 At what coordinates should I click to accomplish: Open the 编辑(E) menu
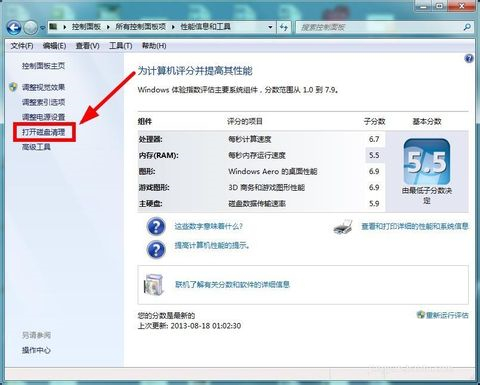(54, 46)
